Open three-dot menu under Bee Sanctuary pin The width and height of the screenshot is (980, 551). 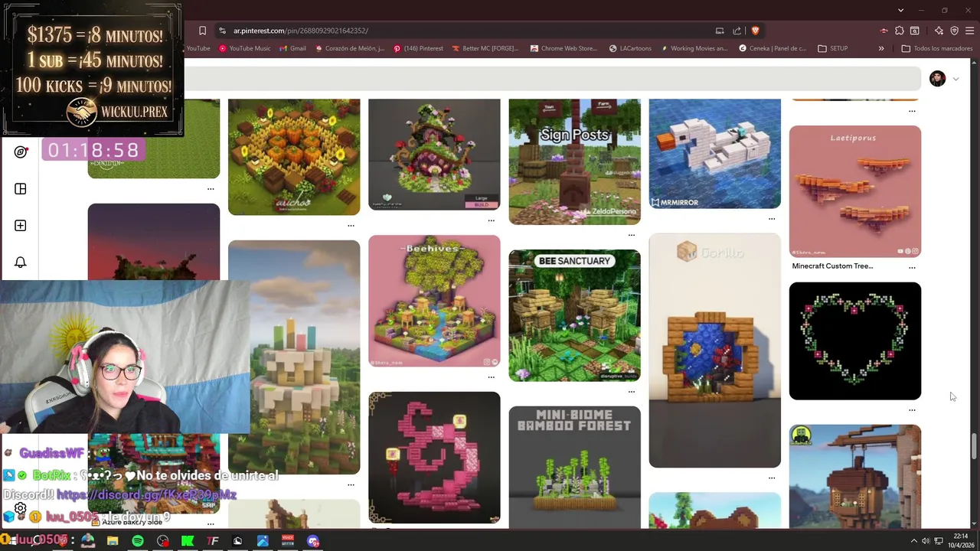pos(632,392)
